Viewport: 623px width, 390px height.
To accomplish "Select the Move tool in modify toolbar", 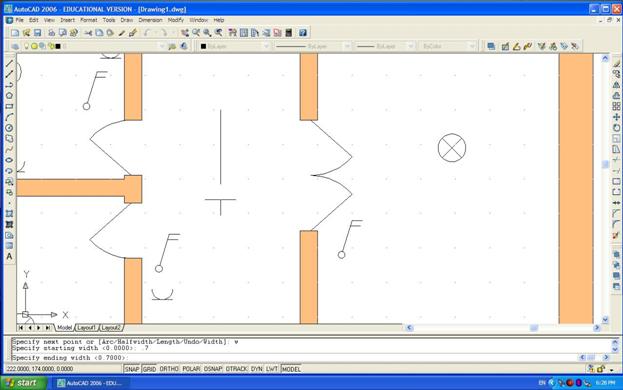I will coord(616,117).
